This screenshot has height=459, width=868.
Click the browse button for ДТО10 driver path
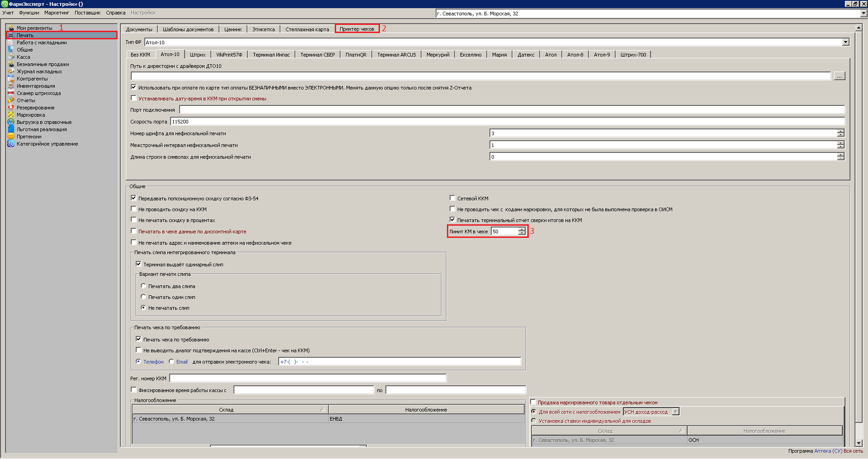click(x=839, y=76)
